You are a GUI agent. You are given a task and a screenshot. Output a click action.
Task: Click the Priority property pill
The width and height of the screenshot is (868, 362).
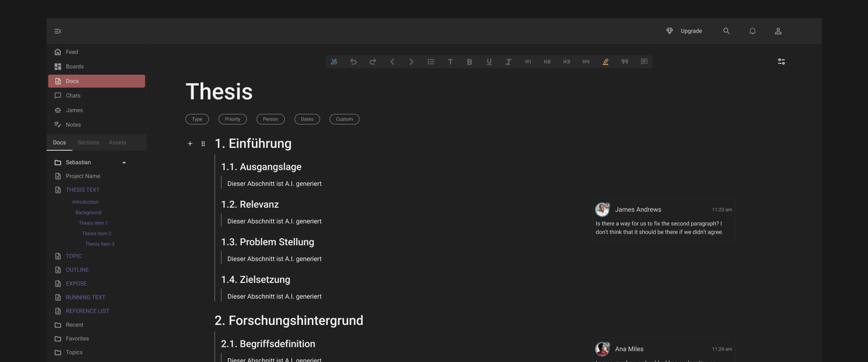pos(233,119)
